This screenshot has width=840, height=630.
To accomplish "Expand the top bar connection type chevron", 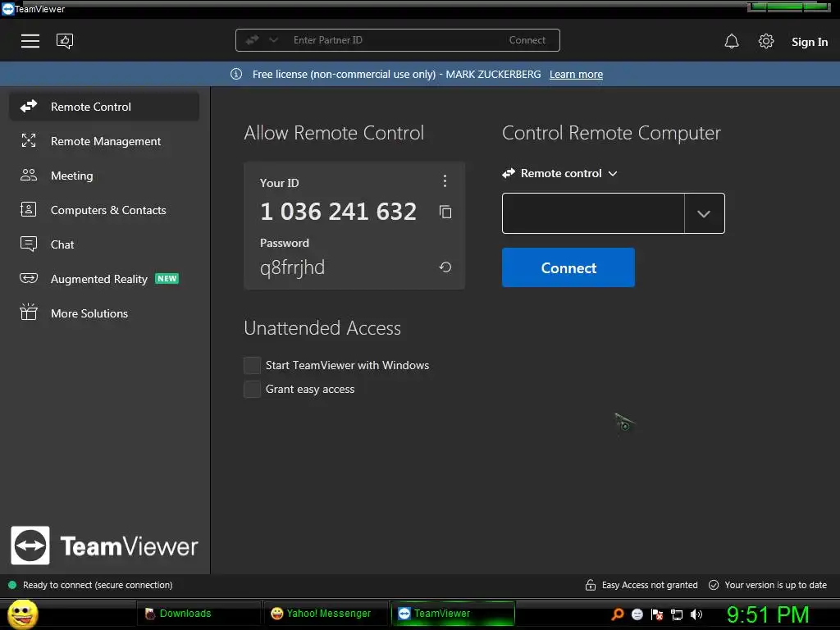I will [273, 40].
